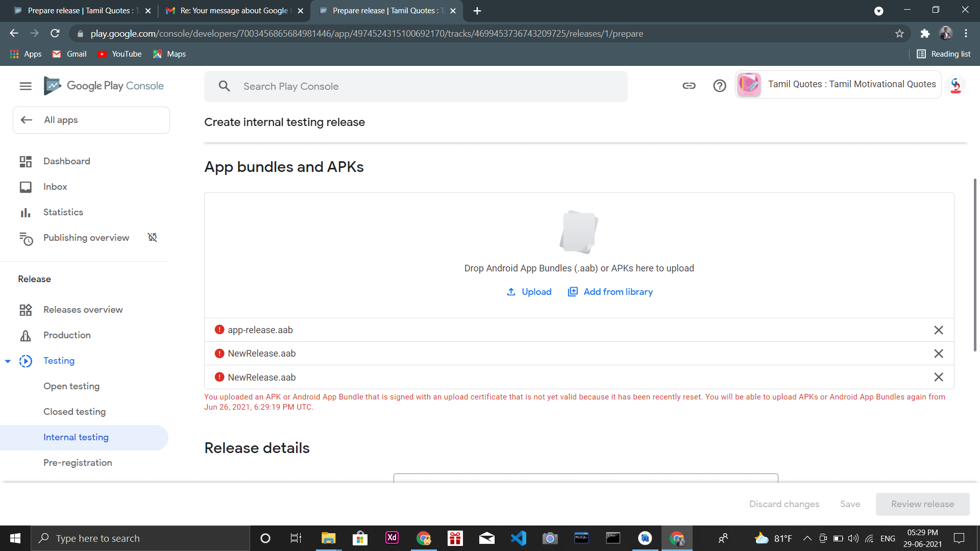Collapse the Testing section in the sidebar
This screenshot has width=980, height=551.
coord(8,361)
